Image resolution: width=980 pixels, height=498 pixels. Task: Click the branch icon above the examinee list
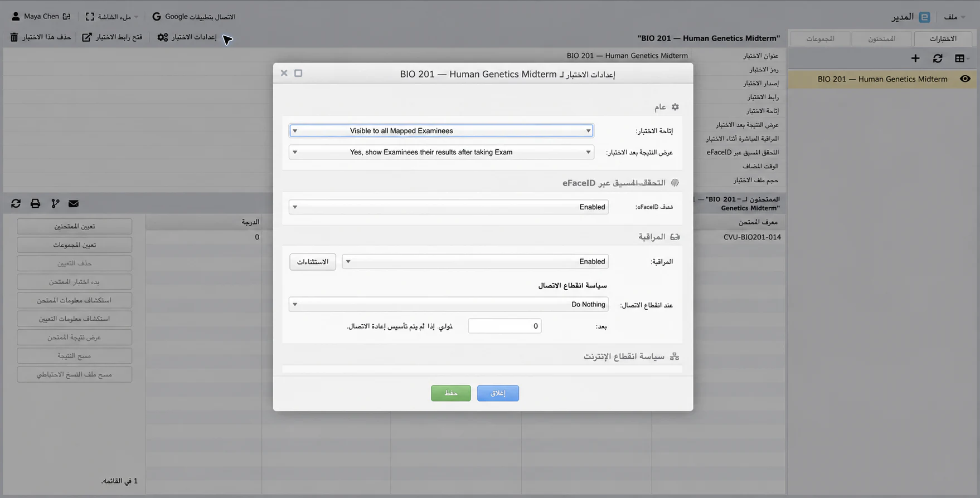(55, 204)
